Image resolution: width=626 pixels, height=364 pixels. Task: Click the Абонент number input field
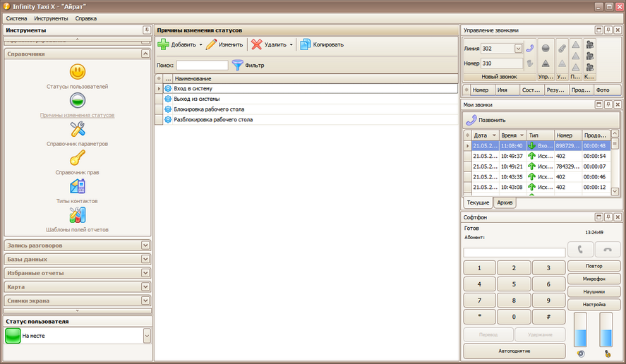[x=514, y=253]
